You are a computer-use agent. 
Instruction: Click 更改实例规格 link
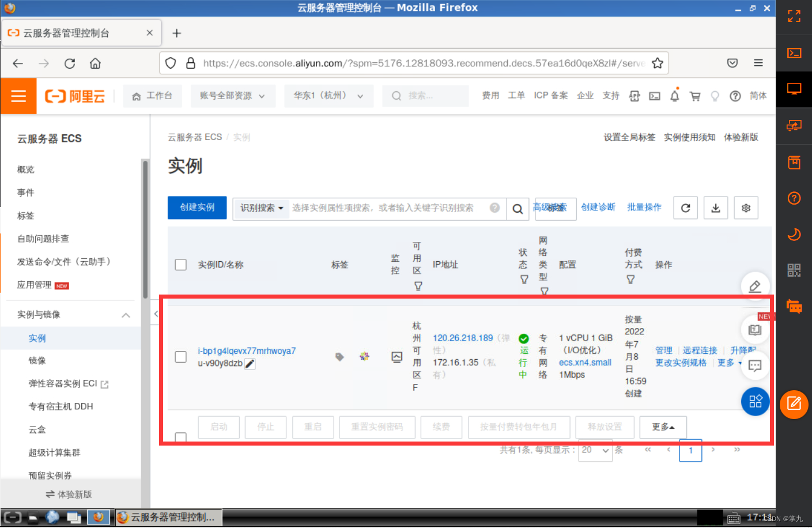pyautogui.click(x=681, y=363)
